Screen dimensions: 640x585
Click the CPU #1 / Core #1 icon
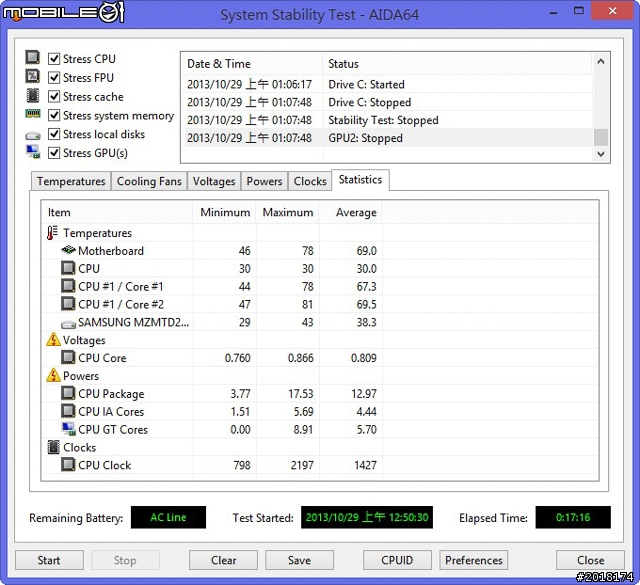(x=68, y=286)
